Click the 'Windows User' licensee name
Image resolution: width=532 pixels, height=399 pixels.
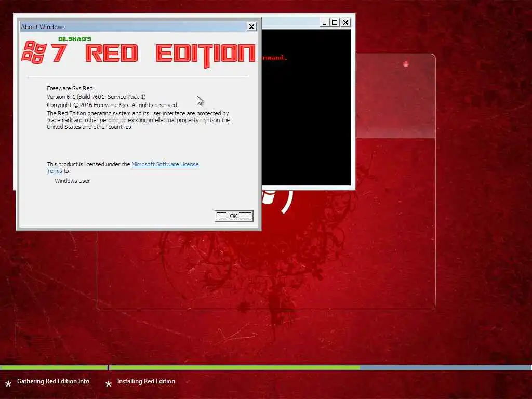[x=72, y=181]
